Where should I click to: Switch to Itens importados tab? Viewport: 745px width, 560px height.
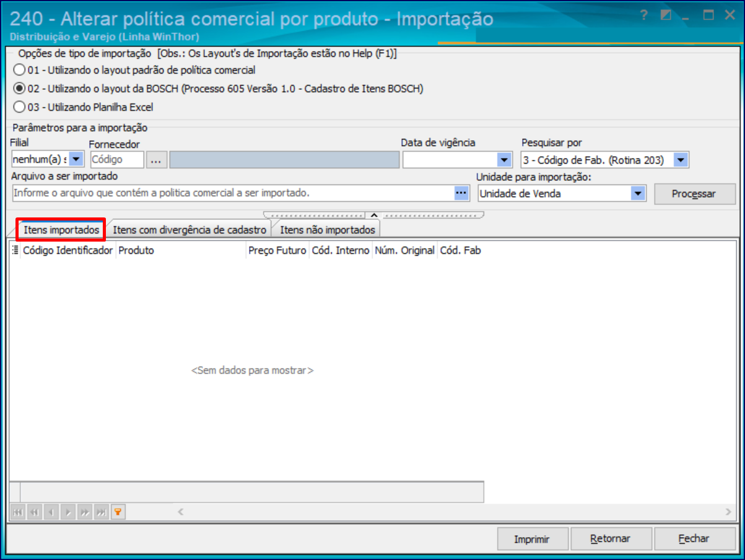point(61,230)
